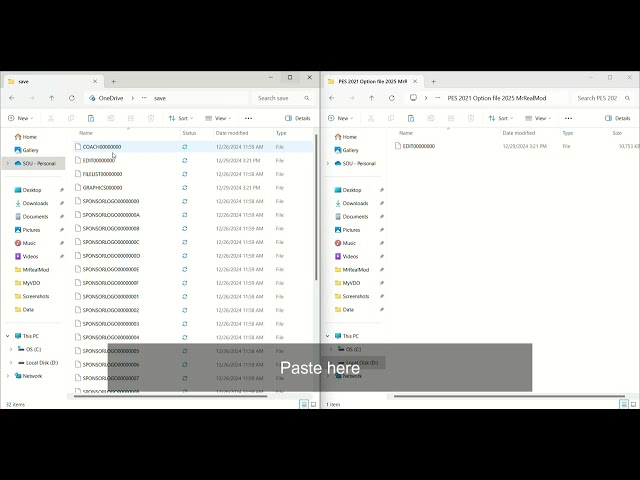The width and height of the screenshot is (640, 480).
Task: Click the Rename icon in save window toolbar
Action: 111,118
